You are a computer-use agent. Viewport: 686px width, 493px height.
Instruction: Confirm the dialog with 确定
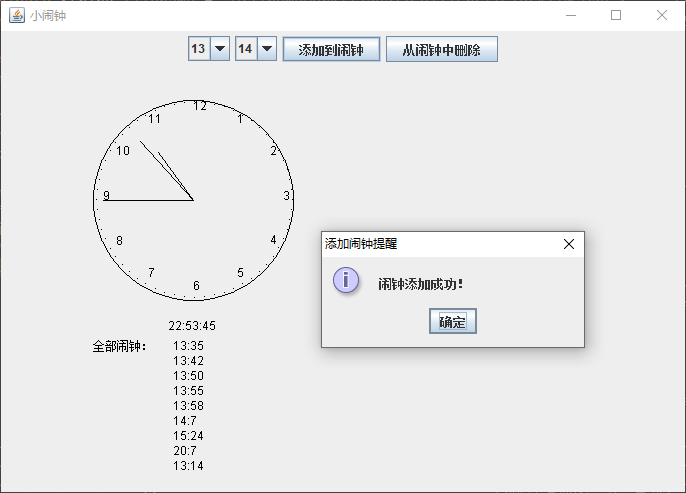point(452,321)
